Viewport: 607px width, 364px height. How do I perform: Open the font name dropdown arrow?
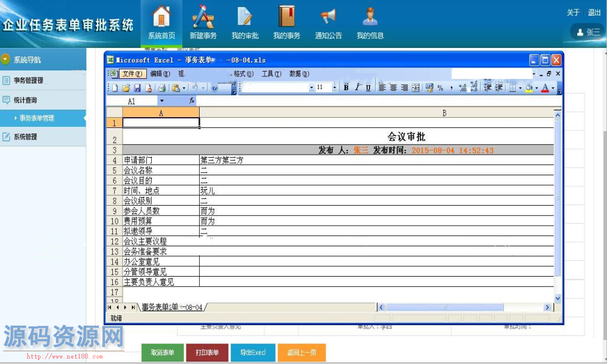(x=311, y=88)
